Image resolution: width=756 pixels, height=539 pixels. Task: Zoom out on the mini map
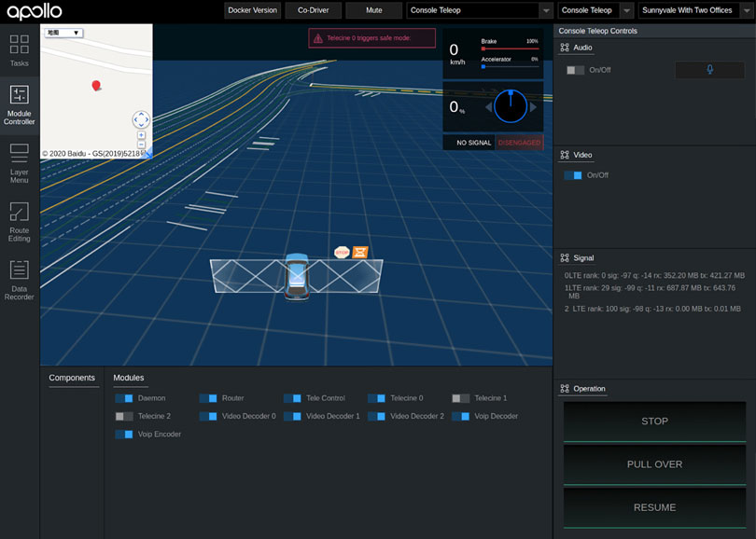[141, 144]
